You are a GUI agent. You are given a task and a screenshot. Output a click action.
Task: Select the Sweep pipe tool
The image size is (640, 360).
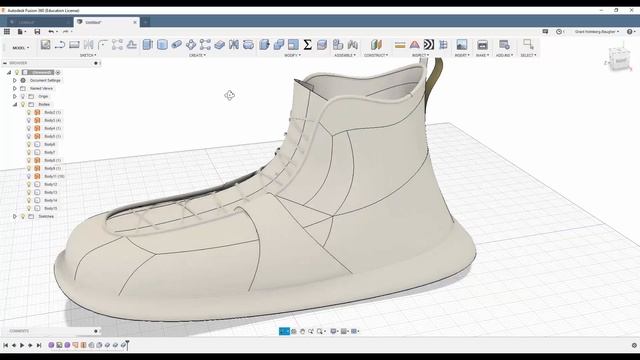coord(176,44)
